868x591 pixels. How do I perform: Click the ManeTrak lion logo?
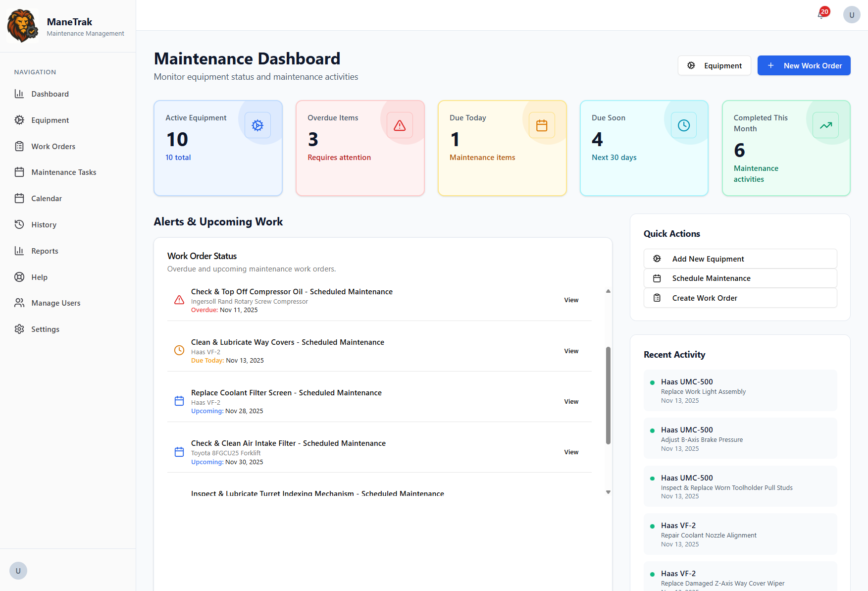point(22,25)
